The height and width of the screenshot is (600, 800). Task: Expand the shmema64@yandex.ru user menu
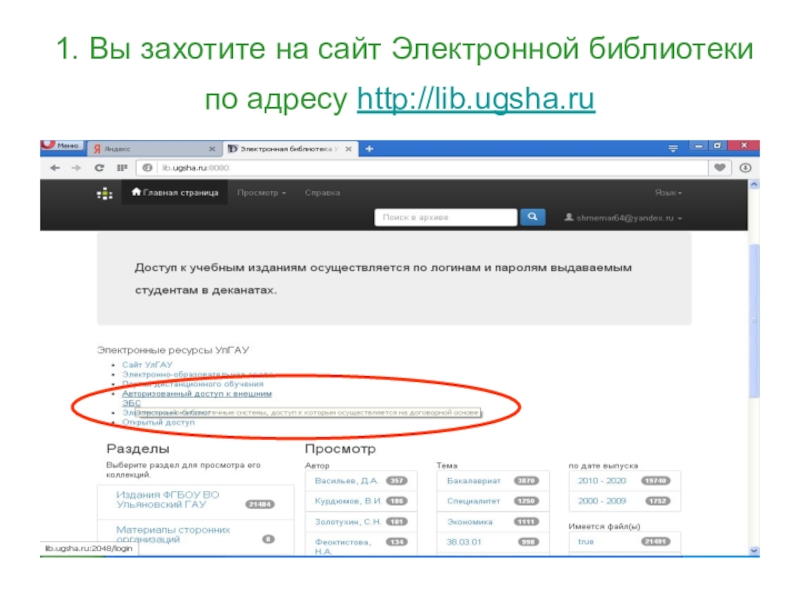(x=622, y=217)
